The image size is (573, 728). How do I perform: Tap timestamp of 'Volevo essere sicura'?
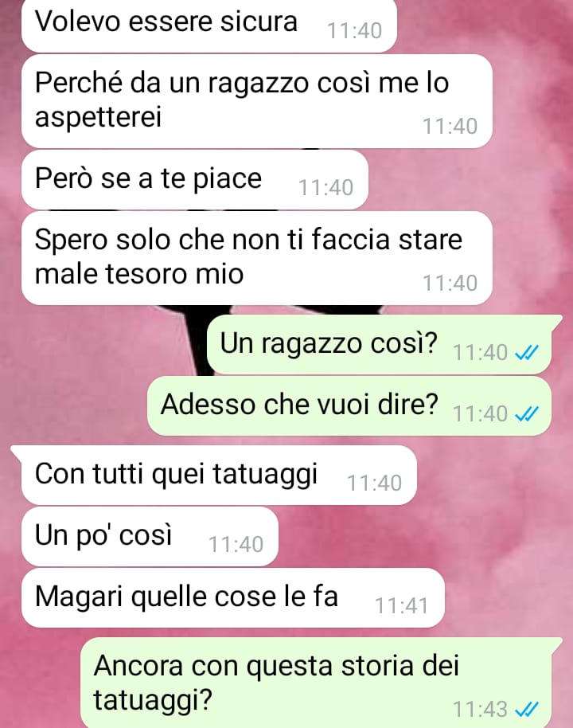(x=354, y=31)
